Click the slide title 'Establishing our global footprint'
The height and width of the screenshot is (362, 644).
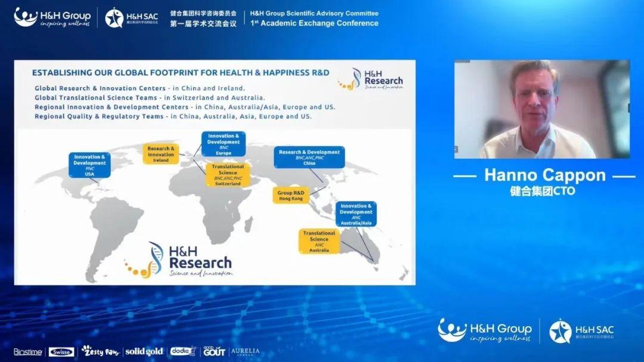coord(181,73)
